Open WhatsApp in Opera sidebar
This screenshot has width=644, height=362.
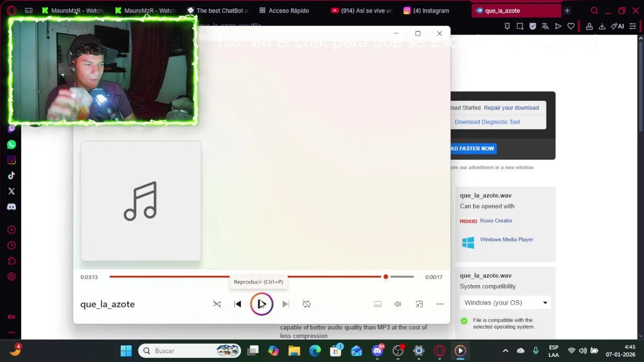click(12, 145)
